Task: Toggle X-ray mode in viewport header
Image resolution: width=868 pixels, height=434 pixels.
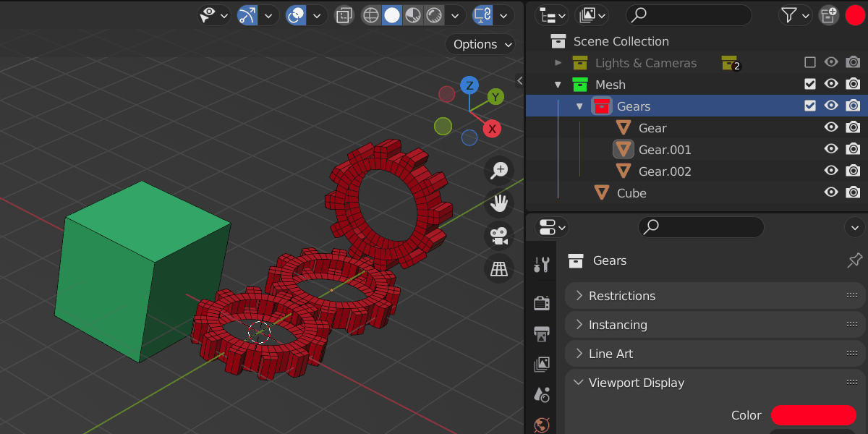Action: click(x=344, y=15)
